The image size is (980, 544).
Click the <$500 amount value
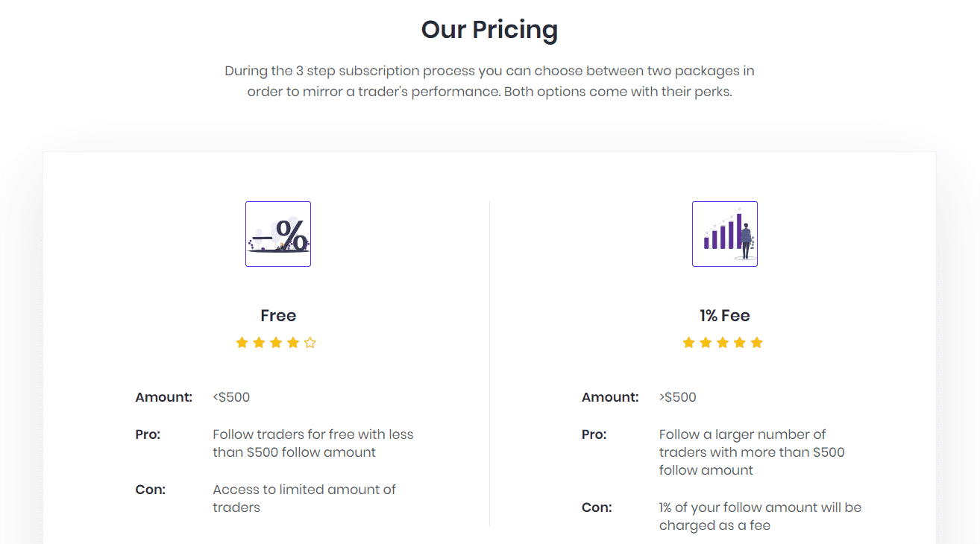point(231,397)
